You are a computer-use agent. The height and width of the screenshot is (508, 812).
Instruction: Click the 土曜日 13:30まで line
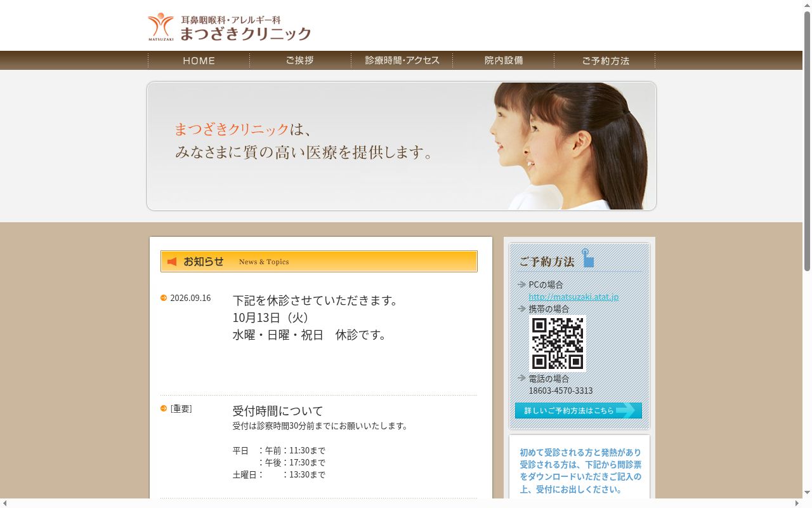pos(279,474)
